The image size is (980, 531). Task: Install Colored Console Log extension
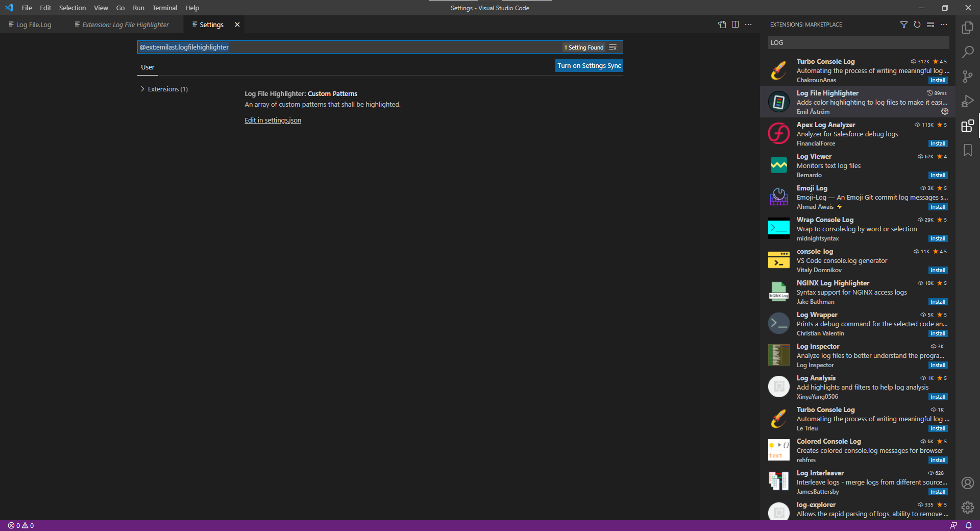coord(938,460)
